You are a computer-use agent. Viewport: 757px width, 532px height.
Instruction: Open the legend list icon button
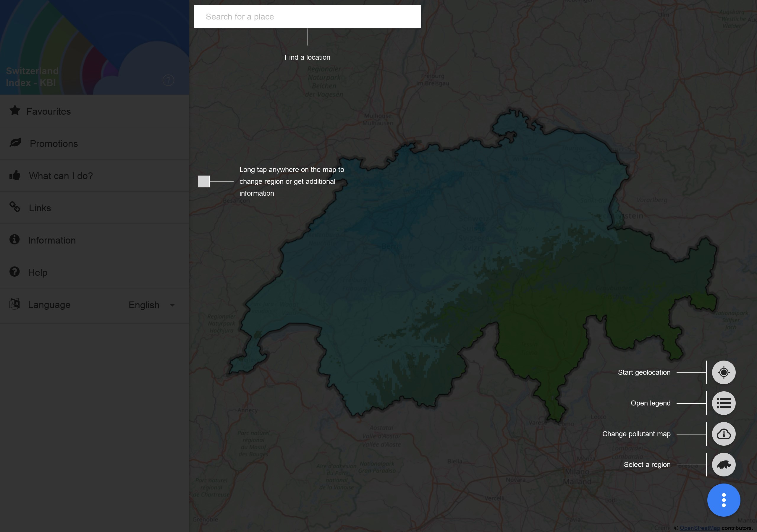723,403
